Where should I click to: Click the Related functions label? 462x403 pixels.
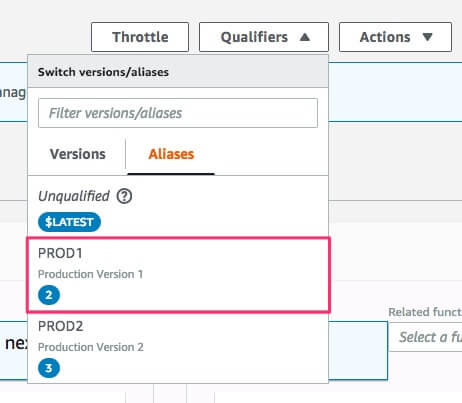[425, 312]
